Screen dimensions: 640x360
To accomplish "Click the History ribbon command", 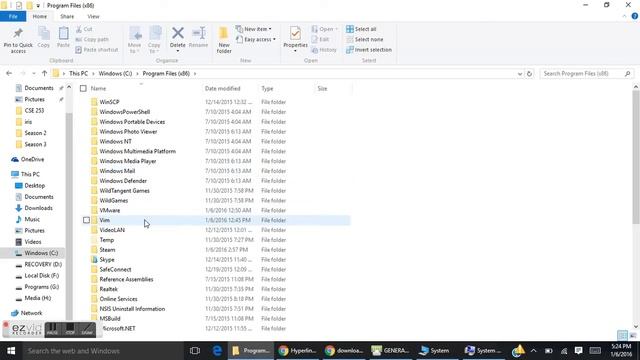I will point(324,50).
